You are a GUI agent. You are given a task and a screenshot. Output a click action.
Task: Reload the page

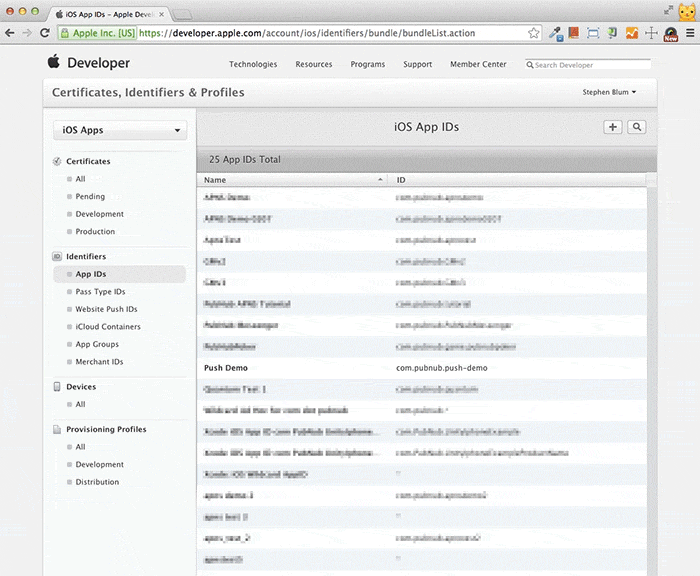click(x=45, y=33)
